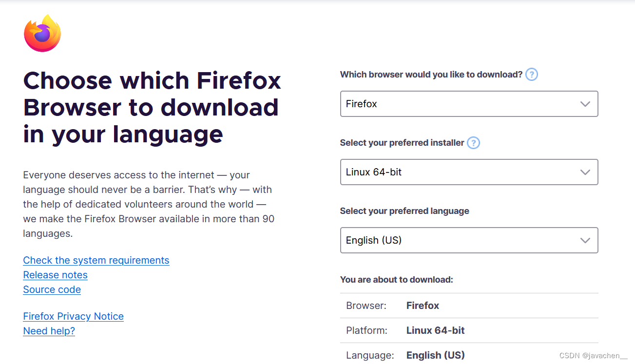Expand the language selector chevron
This screenshot has height=364, width=635.
coord(585,240)
